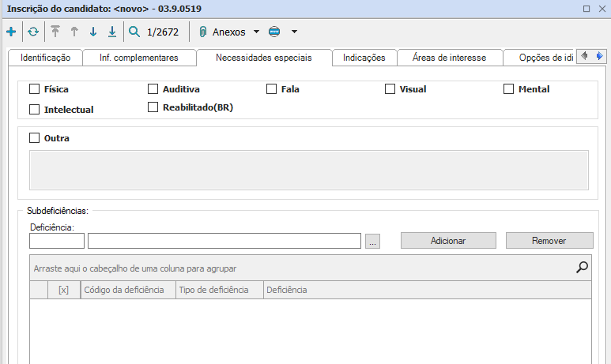Jump to last record arrow icon
Viewport: 611px width, 364px height.
point(112,32)
